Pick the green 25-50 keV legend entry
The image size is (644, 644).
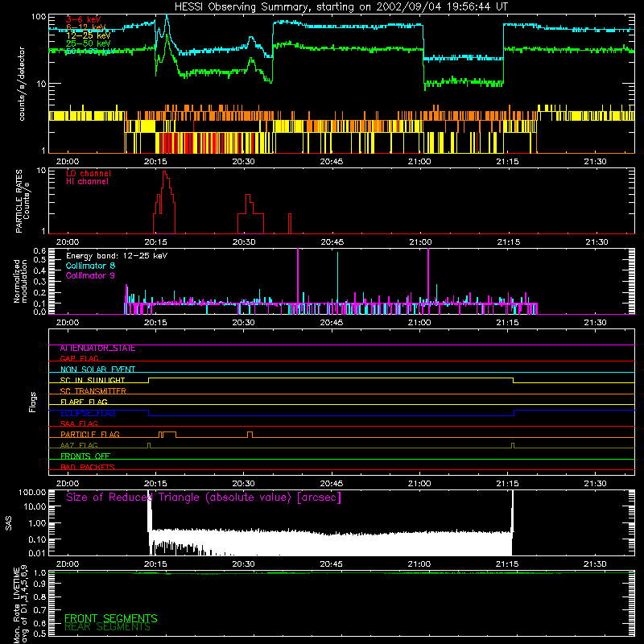[89, 43]
